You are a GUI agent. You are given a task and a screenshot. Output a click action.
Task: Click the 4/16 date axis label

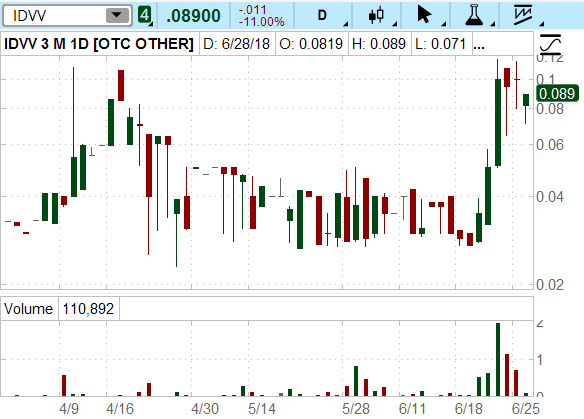(120, 409)
